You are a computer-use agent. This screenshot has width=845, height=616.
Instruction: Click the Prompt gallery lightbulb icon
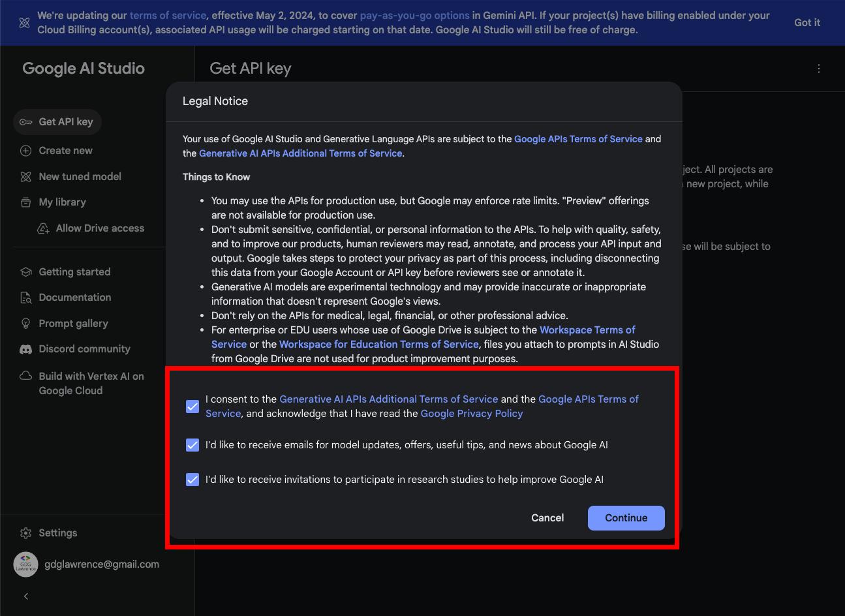click(26, 324)
